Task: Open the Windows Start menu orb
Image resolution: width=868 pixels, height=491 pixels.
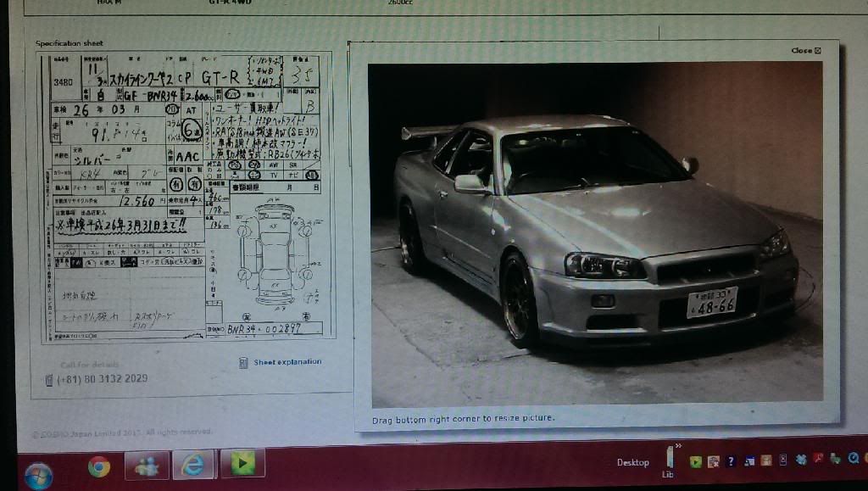Action: tap(38, 476)
